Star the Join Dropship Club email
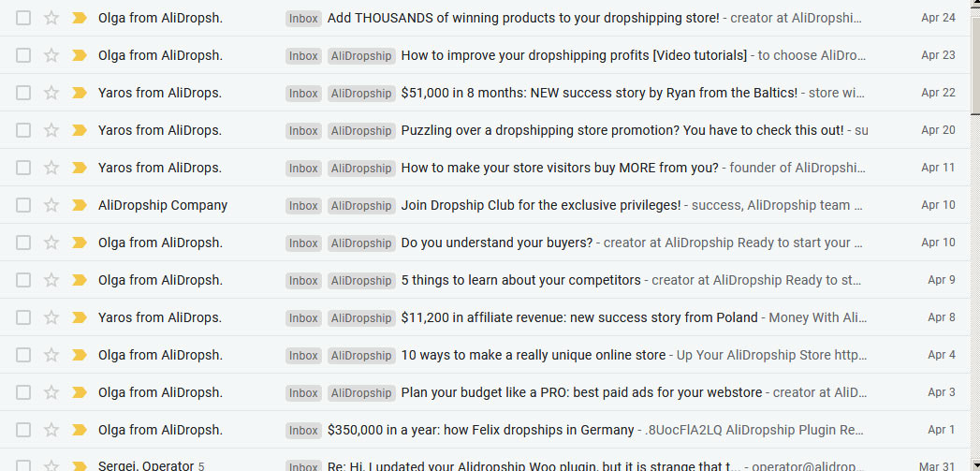Image resolution: width=980 pixels, height=471 pixels. (51, 205)
